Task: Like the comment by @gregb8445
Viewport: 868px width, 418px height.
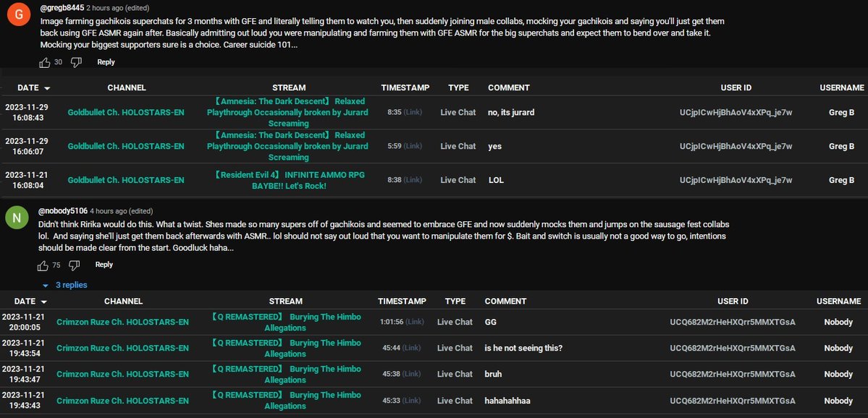Action: 45,63
